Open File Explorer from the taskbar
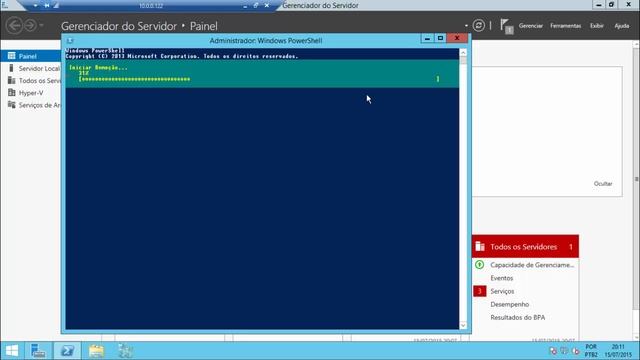640x360 pixels. pos(96,351)
